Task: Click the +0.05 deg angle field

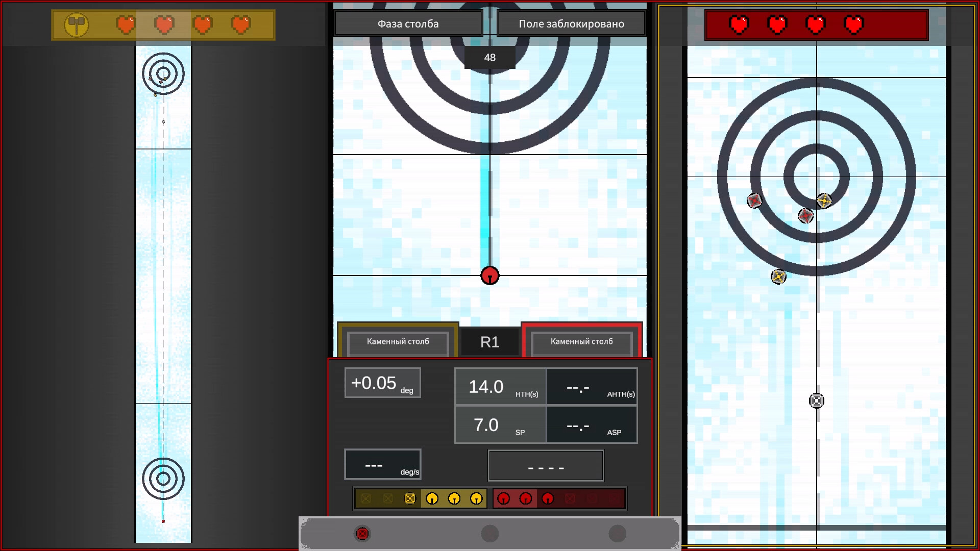Action: pyautogui.click(x=383, y=383)
